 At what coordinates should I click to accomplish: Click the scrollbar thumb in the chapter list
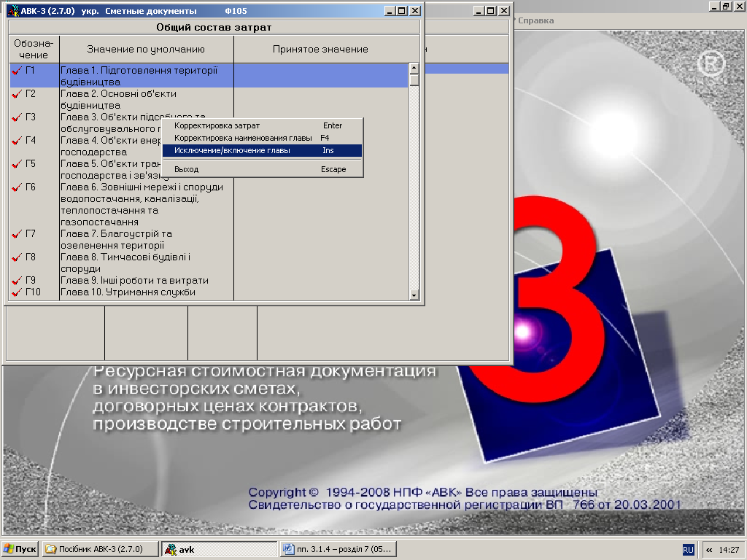click(414, 79)
